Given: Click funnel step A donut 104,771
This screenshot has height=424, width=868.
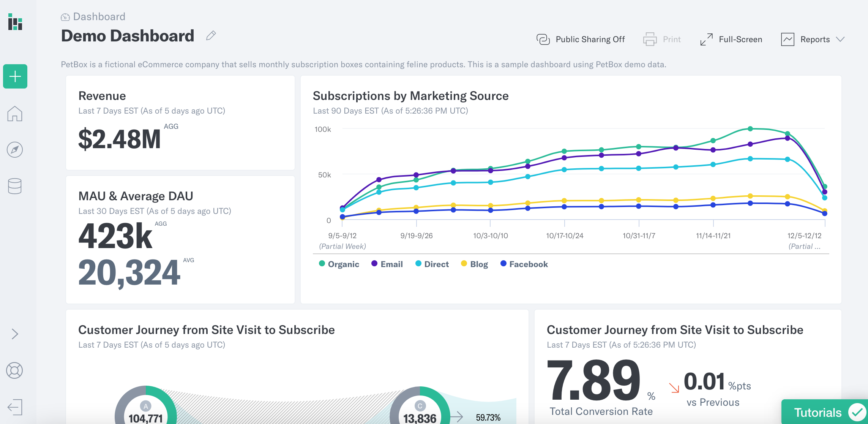Looking at the screenshot, I should [x=146, y=405].
